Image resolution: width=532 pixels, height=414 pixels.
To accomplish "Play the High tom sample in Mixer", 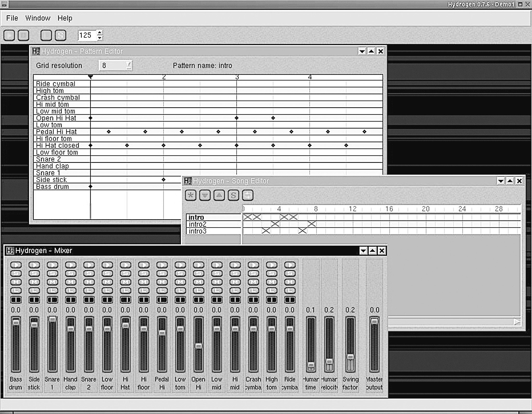I will (x=272, y=265).
